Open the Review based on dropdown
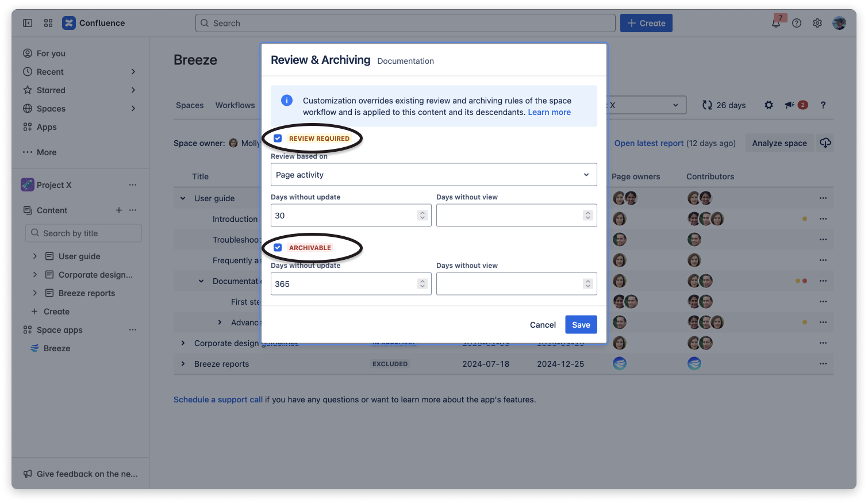This screenshot has height=503, width=868. click(434, 175)
